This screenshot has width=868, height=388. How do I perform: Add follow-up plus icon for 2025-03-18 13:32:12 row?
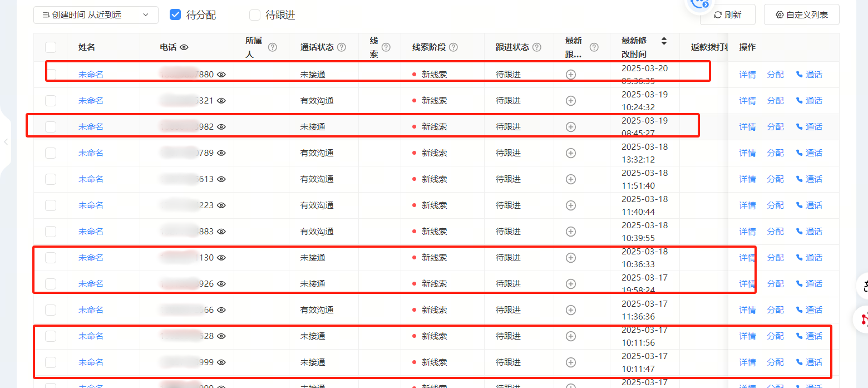click(570, 153)
